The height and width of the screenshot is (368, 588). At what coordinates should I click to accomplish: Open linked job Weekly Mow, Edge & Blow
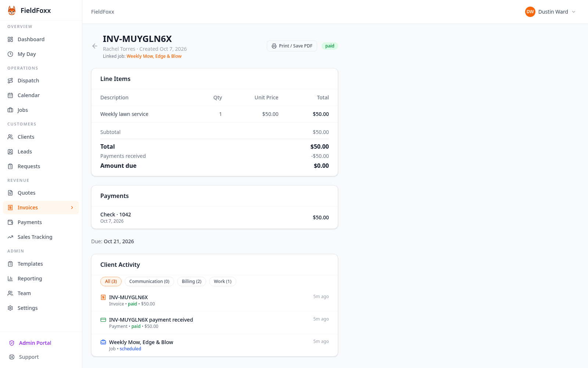click(x=154, y=56)
